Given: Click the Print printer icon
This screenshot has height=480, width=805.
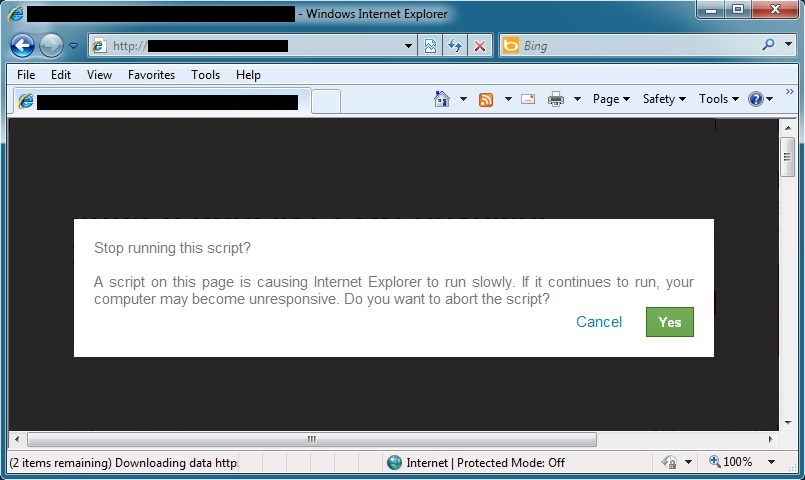Looking at the screenshot, I should (x=555, y=99).
